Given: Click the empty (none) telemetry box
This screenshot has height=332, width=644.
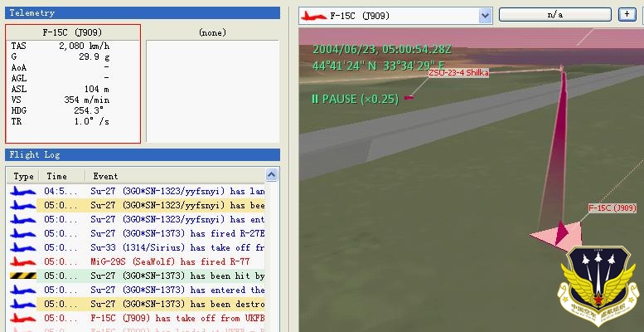Looking at the screenshot, I should [x=213, y=91].
